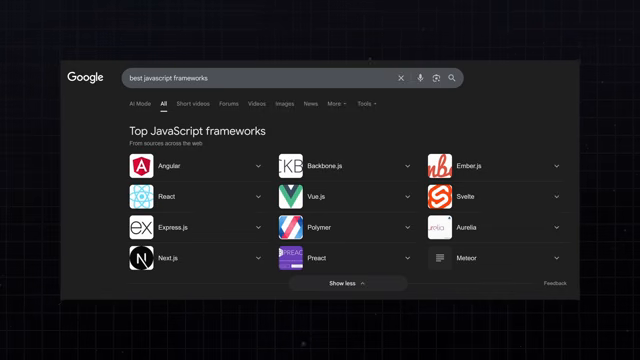The width and height of the screenshot is (640, 360).
Task: Click the Google logo
Action: tap(85, 77)
